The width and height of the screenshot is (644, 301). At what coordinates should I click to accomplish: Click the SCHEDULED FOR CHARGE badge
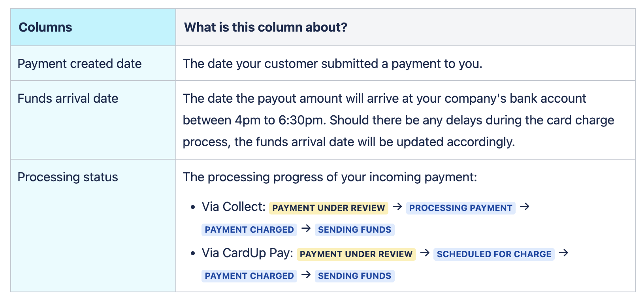coord(494,254)
